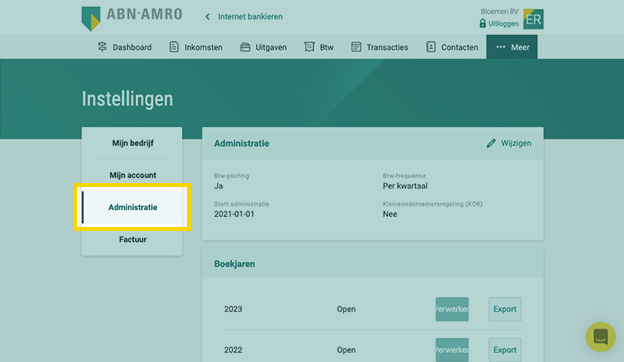Click the Inkomsten document icon
The height and width of the screenshot is (362, 624).
pos(174,47)
